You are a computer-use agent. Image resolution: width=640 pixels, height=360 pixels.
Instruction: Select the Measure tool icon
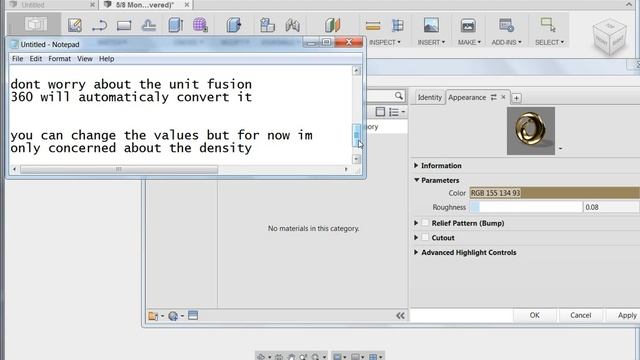(373, 26)
